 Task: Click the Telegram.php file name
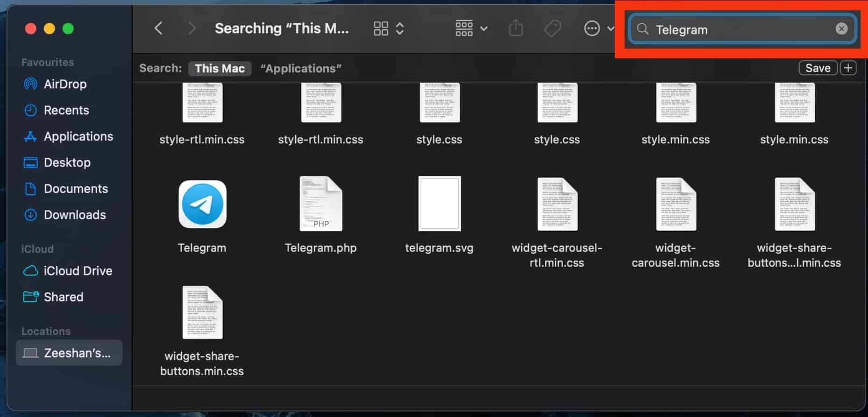[x=320, y=248]
